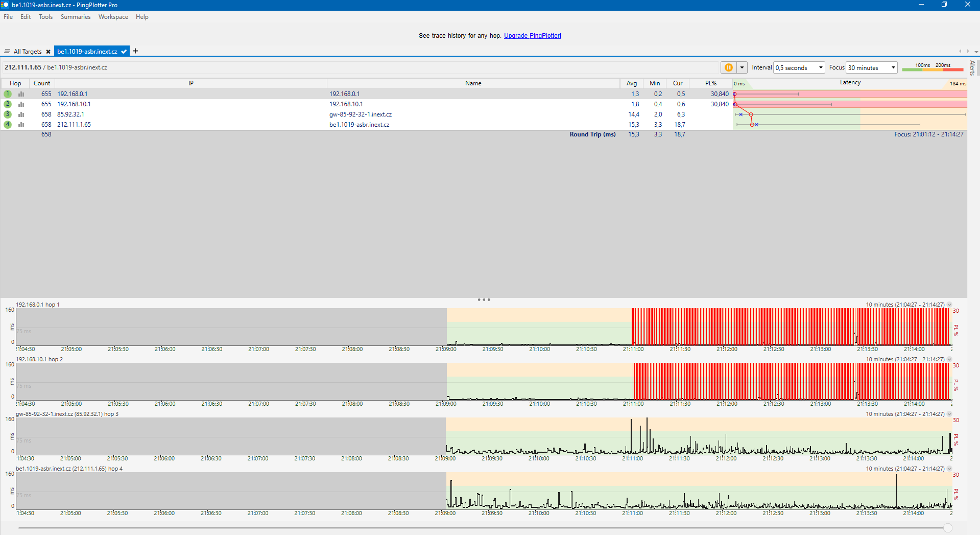
Task: Pause the trace with the orange button
Action: click(728, 67)
